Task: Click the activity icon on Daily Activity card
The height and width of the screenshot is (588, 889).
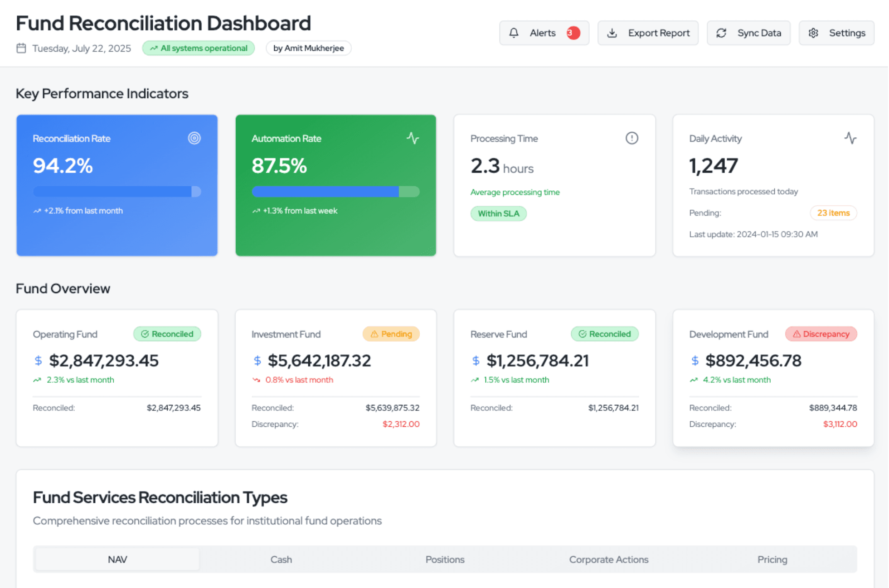Action: (x=851, y=138)
